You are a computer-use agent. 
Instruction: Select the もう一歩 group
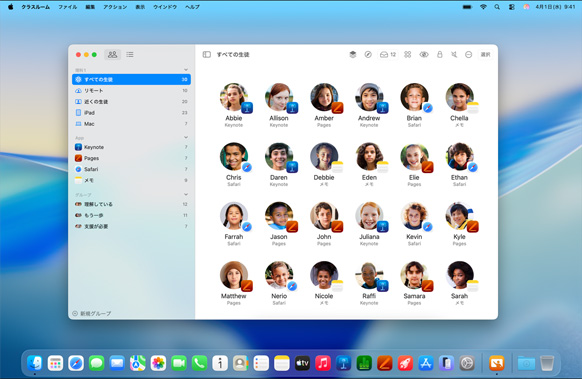coord(131,215)
